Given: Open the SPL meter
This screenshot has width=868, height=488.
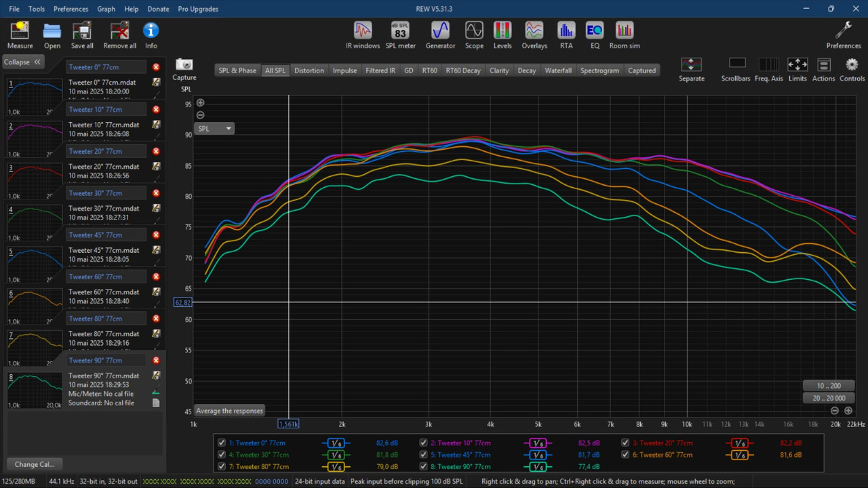Looking at the screenshot, I should tap(400, 35).
